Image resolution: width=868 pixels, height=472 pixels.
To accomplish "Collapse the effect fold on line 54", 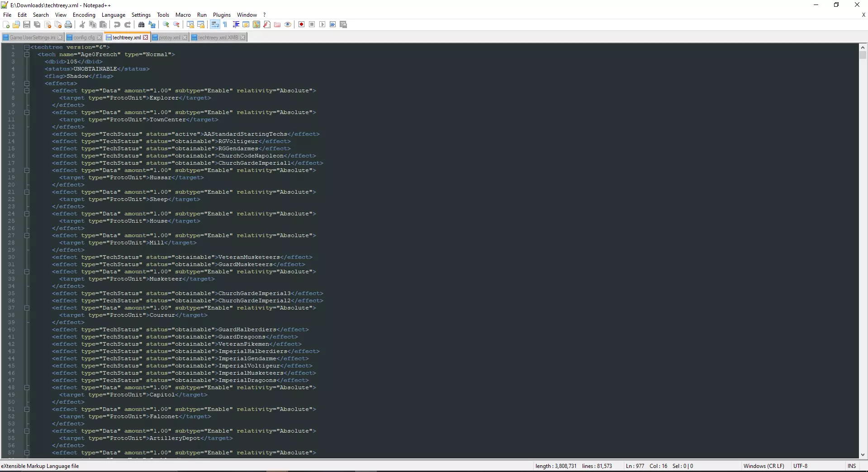I will tap(27, 431).
